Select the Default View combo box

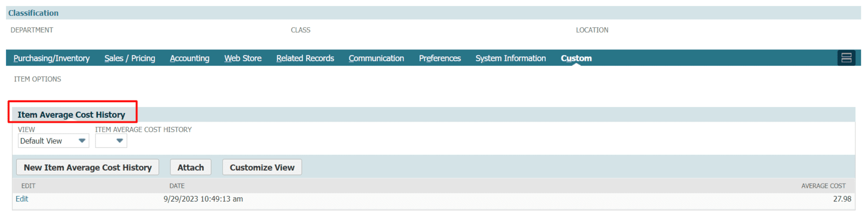53,141
